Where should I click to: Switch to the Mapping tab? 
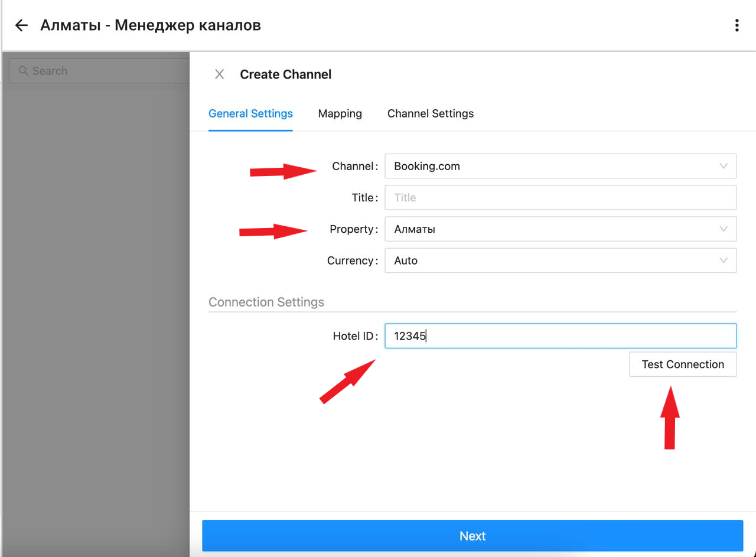(x=340, y=113)
